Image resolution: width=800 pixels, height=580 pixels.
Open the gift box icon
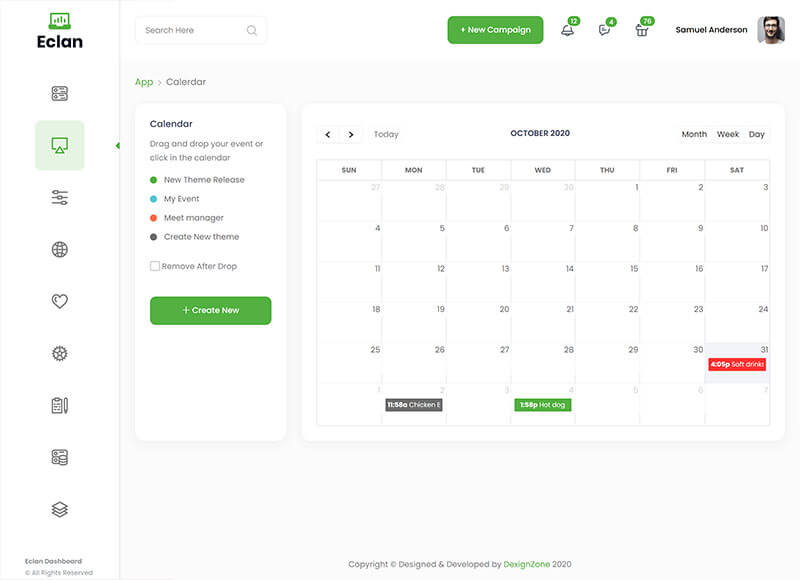pyautogui.click(x=642, y=30)
